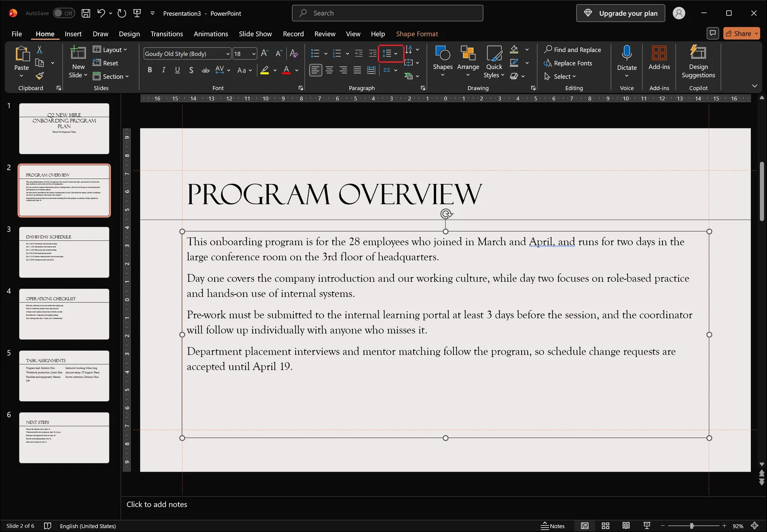Viewport: 767px width, 532px height.
Task: Open the Change Case dropdown
Action: [x=244, y=70]
